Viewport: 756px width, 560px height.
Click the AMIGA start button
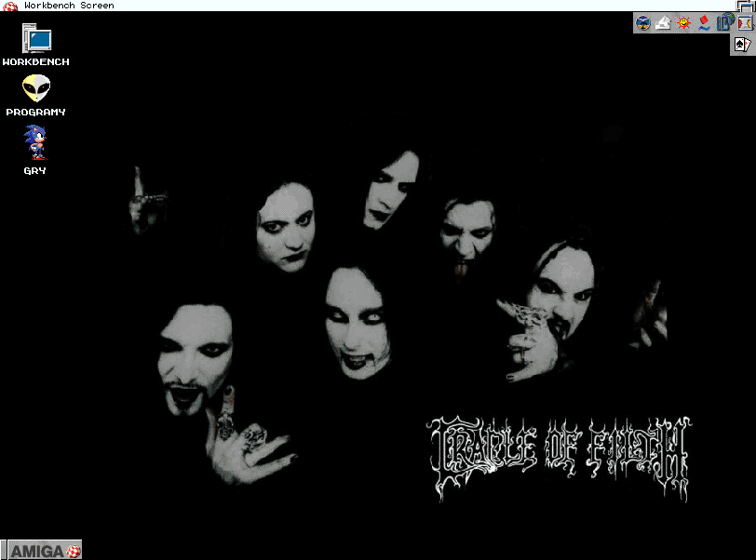[x=45, y=550]
